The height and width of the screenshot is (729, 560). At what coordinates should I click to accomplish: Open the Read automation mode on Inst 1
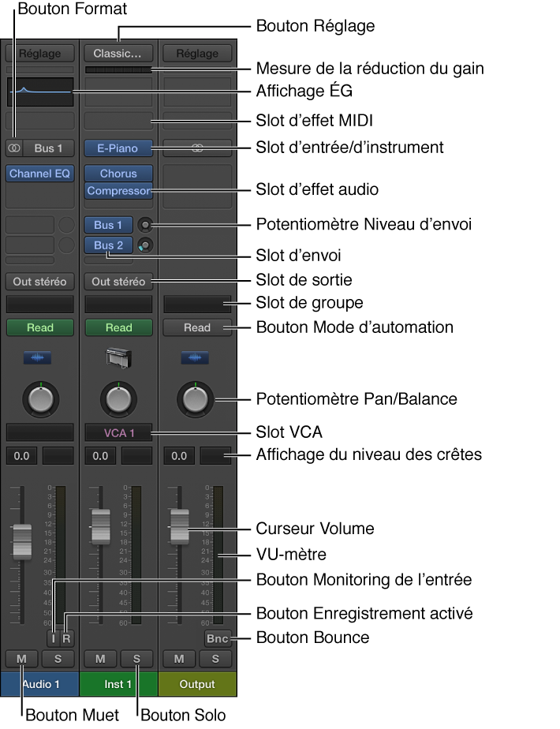pyautogui.click(x=118, y=327)
